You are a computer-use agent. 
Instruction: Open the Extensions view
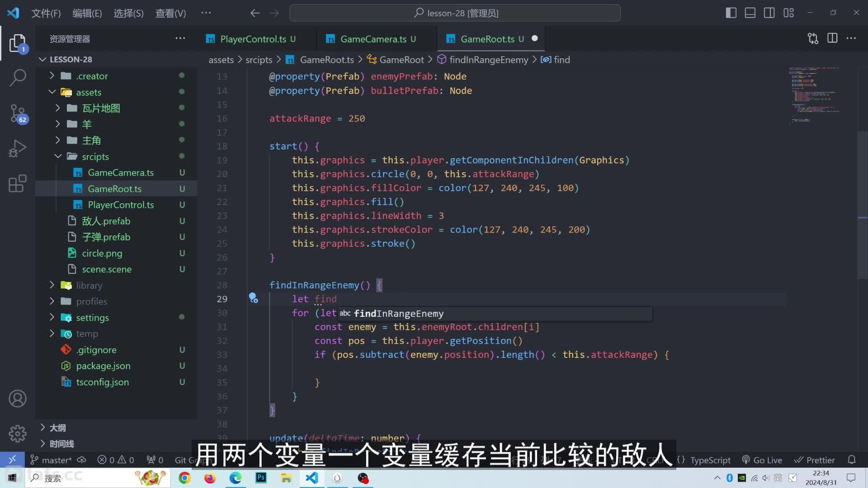18,183
